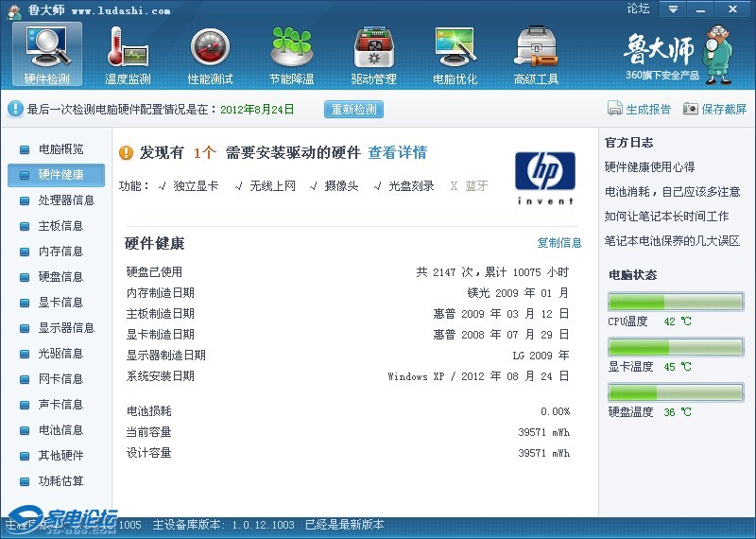The height and width of the screenshot is (539, 756).
Task: Select 声卡信息 in the sidebar
Action: [56, 405]
